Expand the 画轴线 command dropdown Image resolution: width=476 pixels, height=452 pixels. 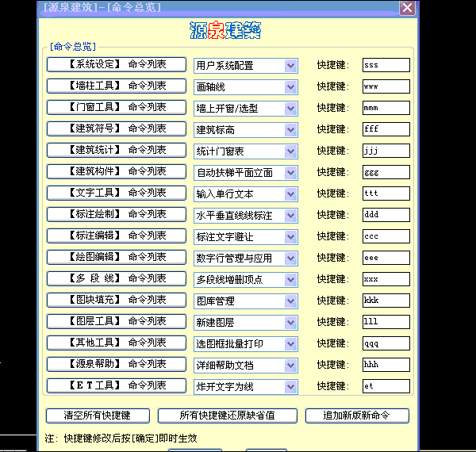[290, 86]
